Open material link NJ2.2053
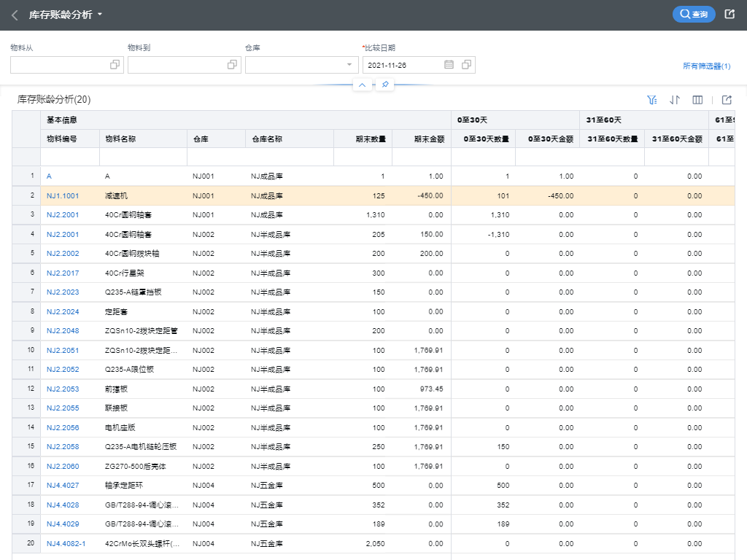747x560 pixels. (x=63, y=389)
